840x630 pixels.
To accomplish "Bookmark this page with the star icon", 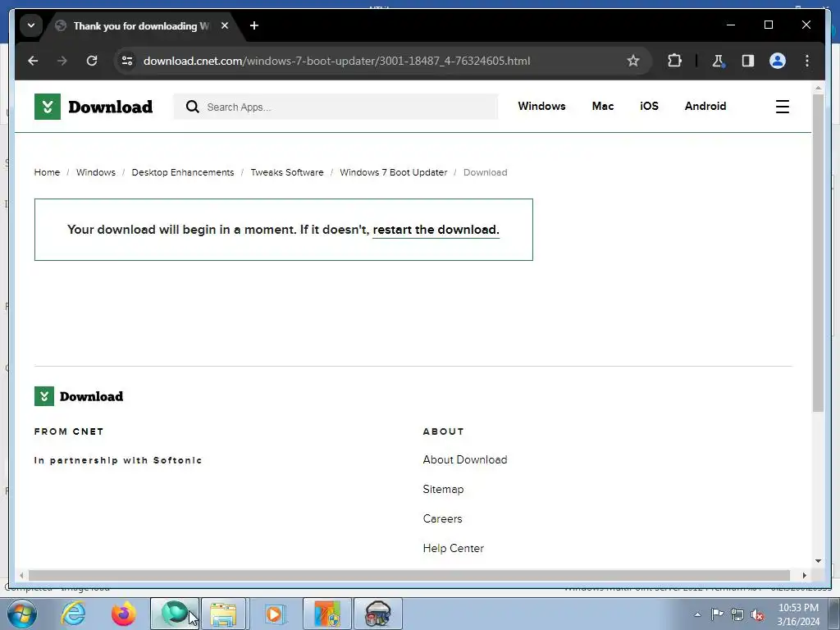I will (633, 61).
